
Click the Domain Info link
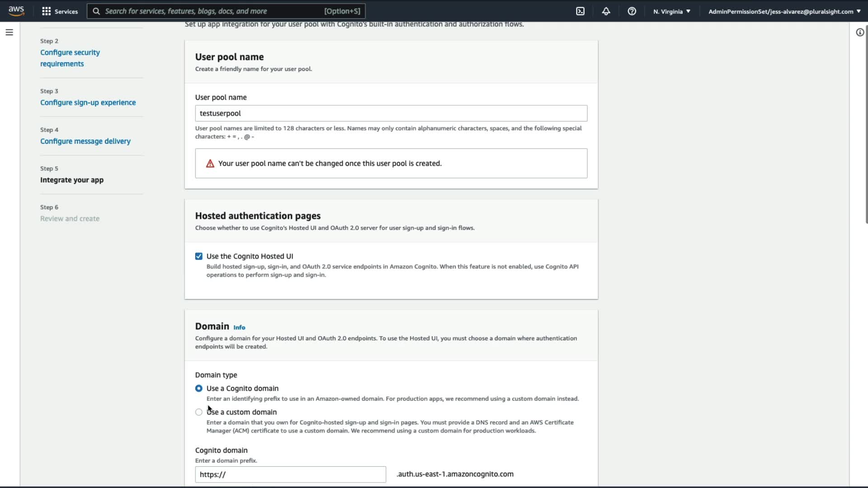[x=239, y=328]
